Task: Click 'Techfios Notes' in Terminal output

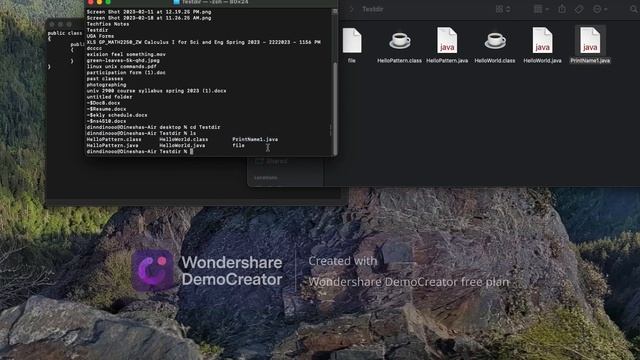Action: (x=108, y=24)
